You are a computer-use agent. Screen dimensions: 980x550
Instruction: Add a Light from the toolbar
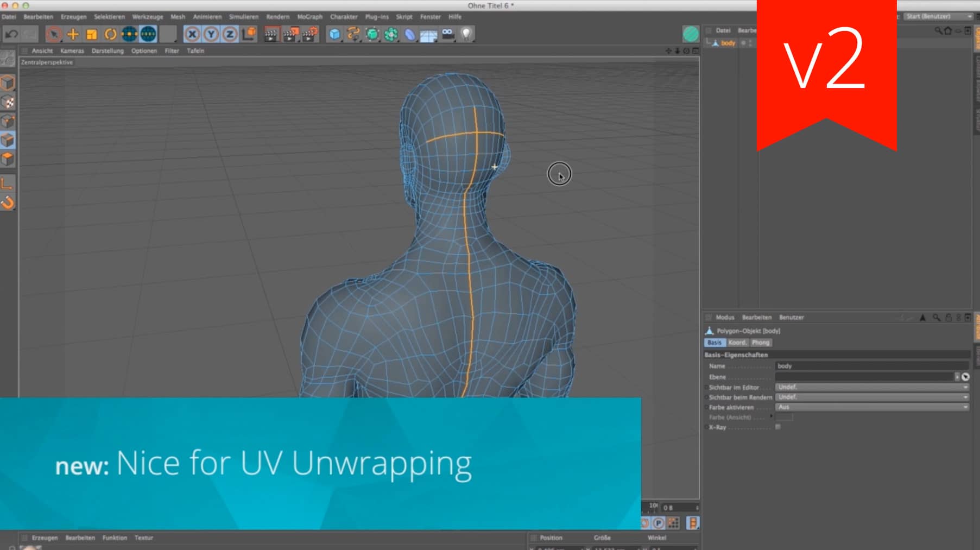465,34
